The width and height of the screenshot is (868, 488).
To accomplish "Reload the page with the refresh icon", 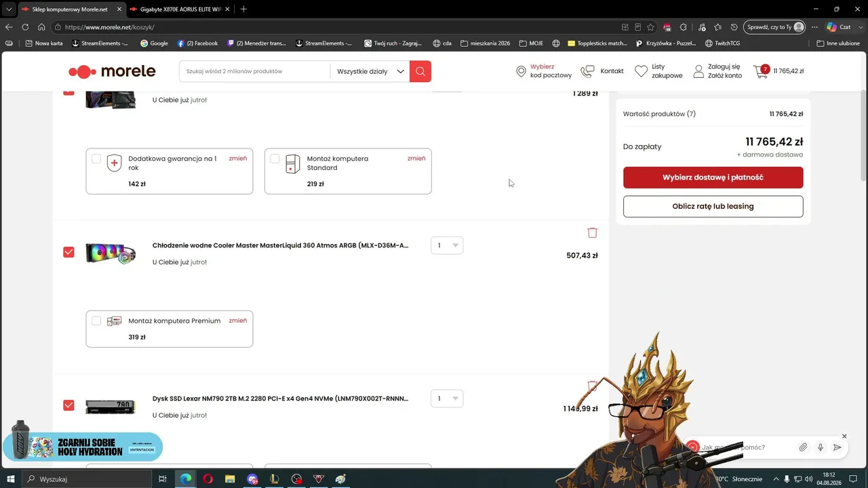I will tap(25, 27).
